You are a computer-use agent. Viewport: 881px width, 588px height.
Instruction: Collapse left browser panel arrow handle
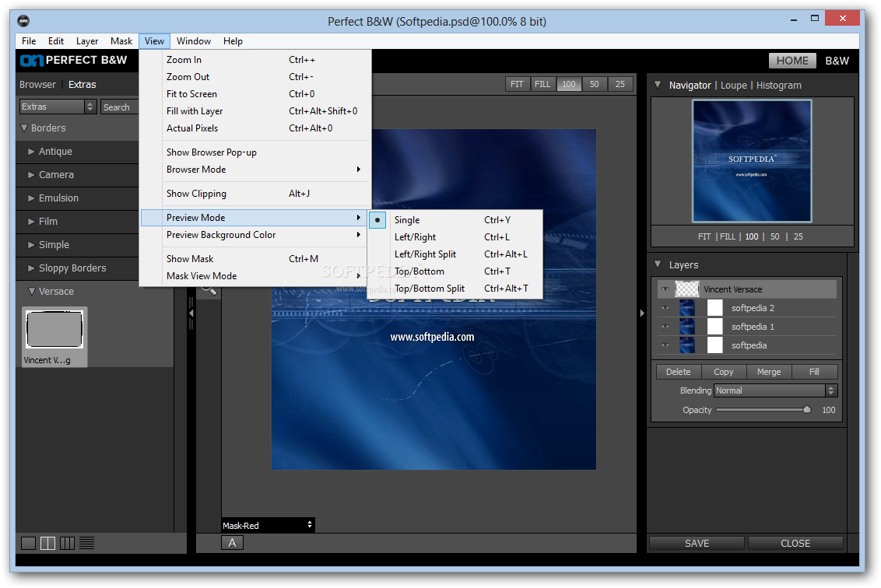tap(191, 313)
